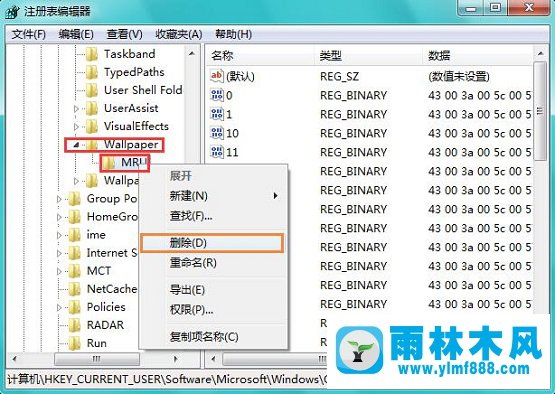Click the Policies folder icon
Viewport: 555px width, 394px height.
[x=74, y=307]
